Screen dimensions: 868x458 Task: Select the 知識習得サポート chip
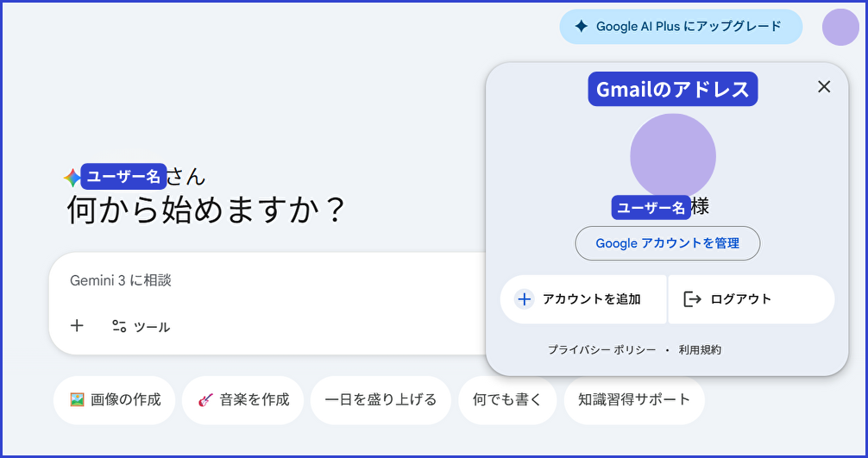point(634,400)
